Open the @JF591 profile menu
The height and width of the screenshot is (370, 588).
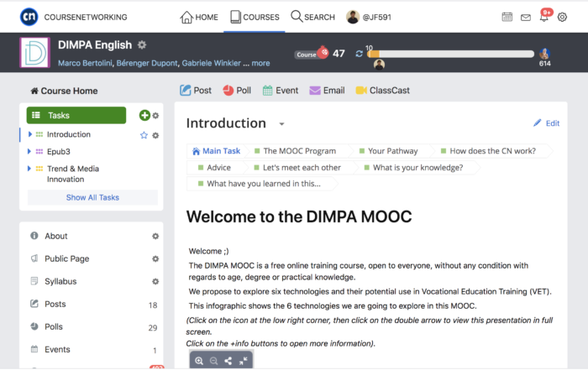[x=369, y=18]
